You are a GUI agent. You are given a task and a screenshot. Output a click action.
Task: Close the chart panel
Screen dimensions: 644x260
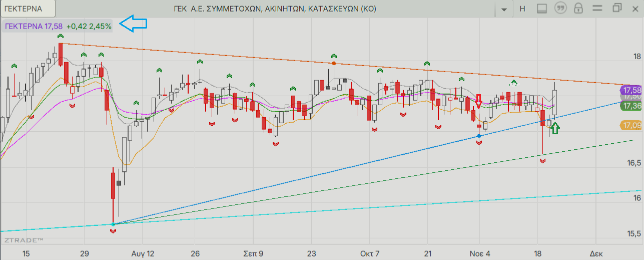click(634, 9)
